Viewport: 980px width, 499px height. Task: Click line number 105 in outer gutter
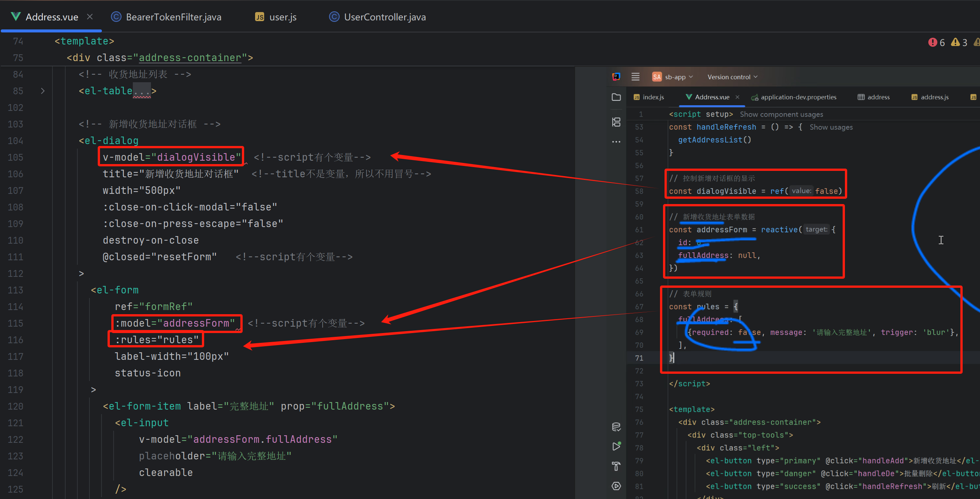15,157
